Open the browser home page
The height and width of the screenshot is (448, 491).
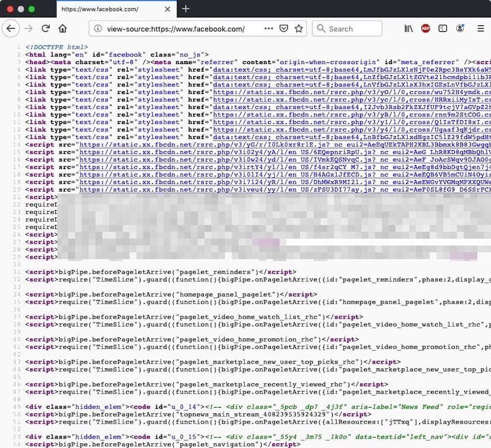tap(63, 29)
